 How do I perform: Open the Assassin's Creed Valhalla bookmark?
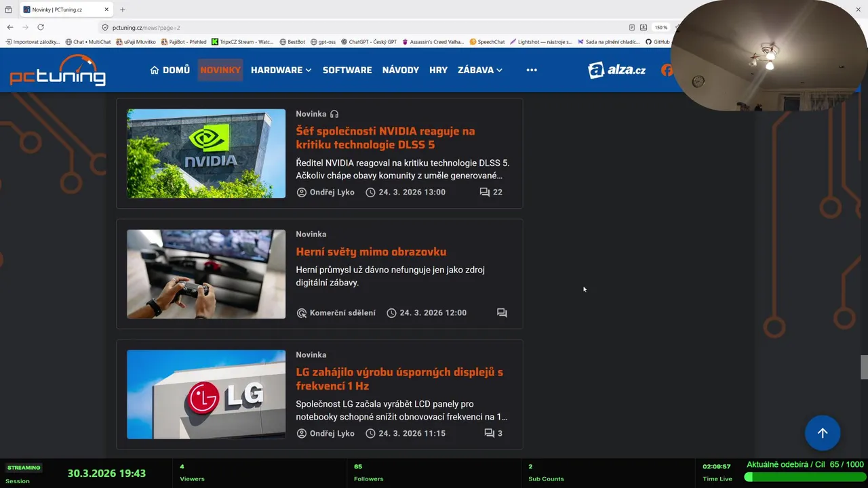click(433, 42)
